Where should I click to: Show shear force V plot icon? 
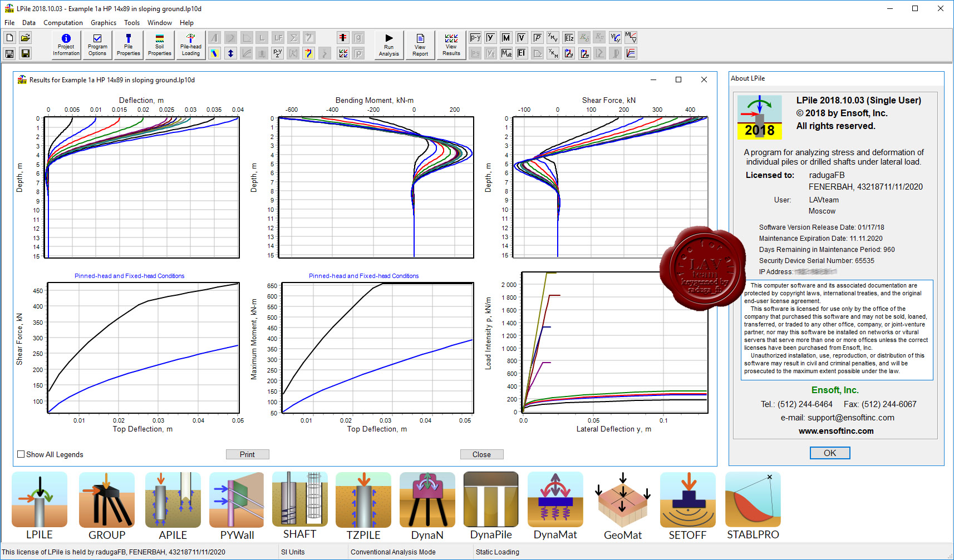pyautogui.click(x=522, y=38)
